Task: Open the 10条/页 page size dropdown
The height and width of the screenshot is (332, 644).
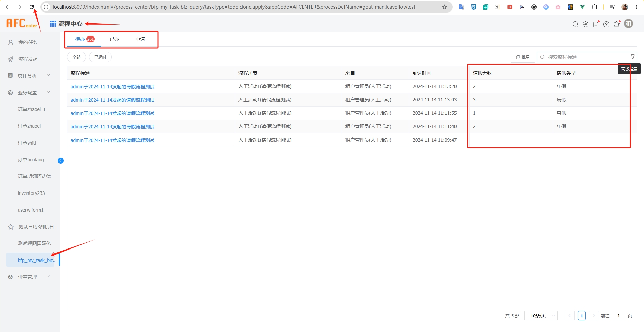Action: [541, 316]
